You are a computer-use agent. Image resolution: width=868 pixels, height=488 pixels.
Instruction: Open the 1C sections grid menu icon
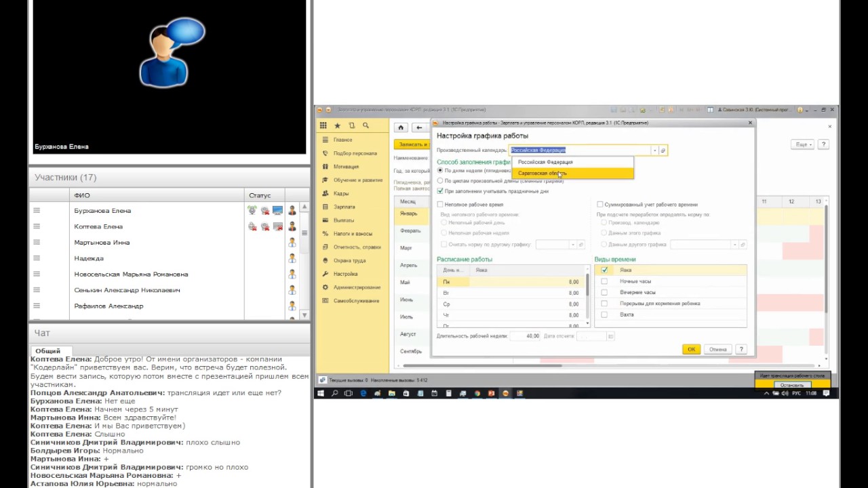tap(323, 125)
